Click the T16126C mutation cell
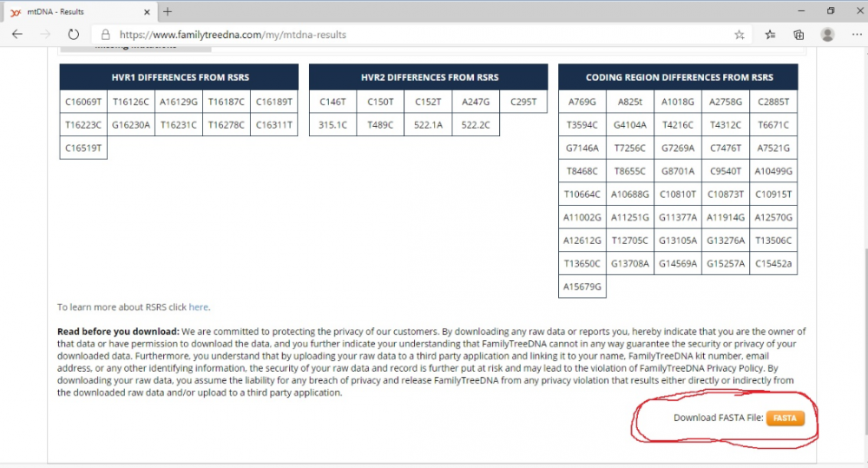 coord(131,102)
